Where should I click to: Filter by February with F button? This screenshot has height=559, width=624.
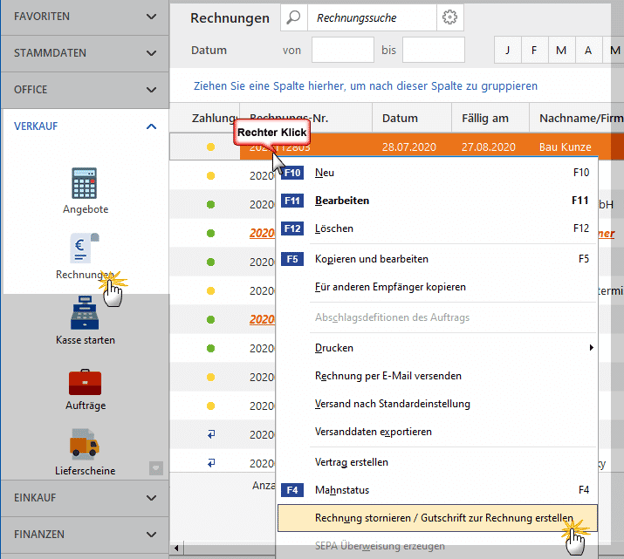coord(534,50)
